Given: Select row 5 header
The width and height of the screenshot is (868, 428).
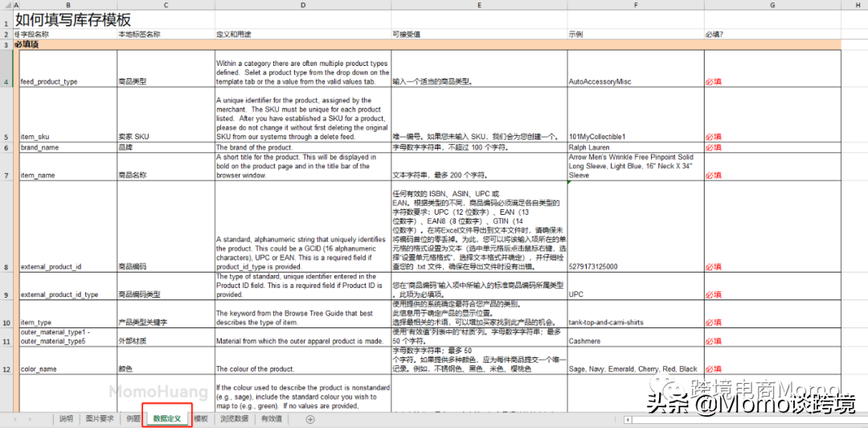Looking at the screenshot, I should [x=6, y=115].
